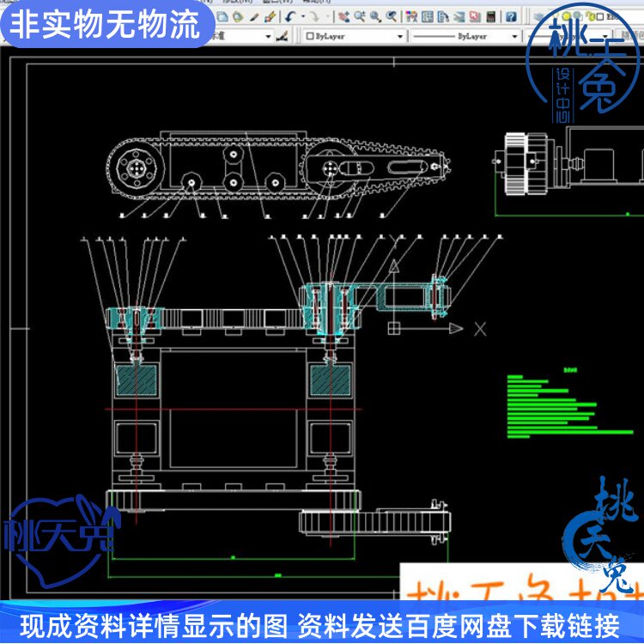Click the Help question mark icon
The image size is (644, 644).
512,17
